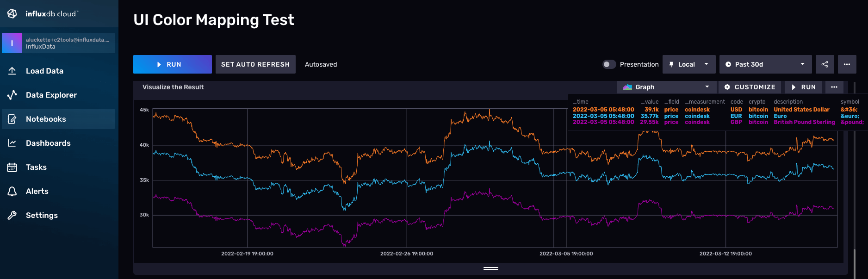Open the Past 30d time range dropdown
Viewport: 868px width, 279px height.
pos(765,64)
